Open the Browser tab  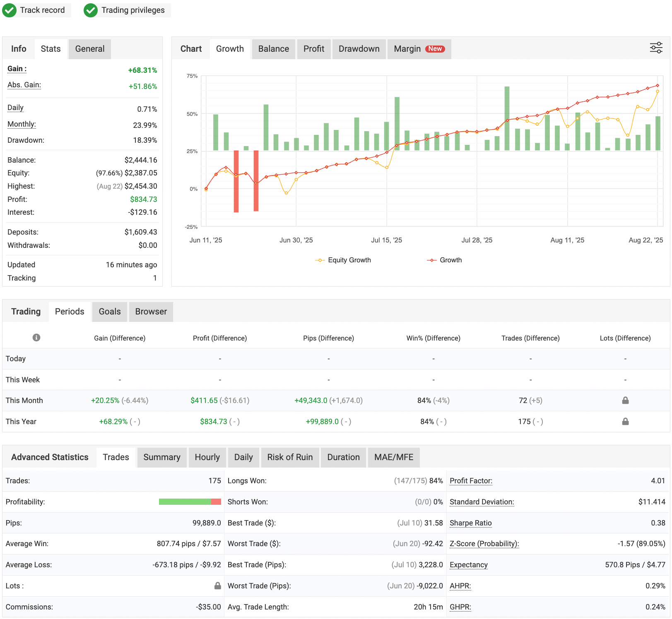point(151,312)
